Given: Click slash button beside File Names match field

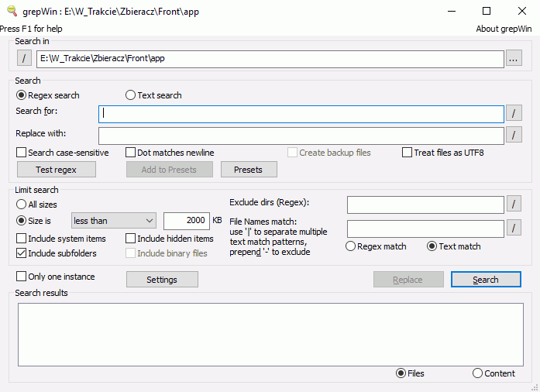Looking at the screenshot, I should coord(514,228).
